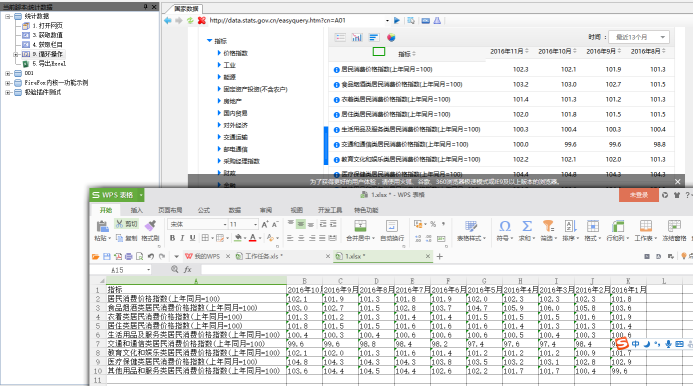Image resolution: width=693 pixels, height=386 pixels.
Task: Open the 数据 ribbon tab
Action: click(235, 210)
